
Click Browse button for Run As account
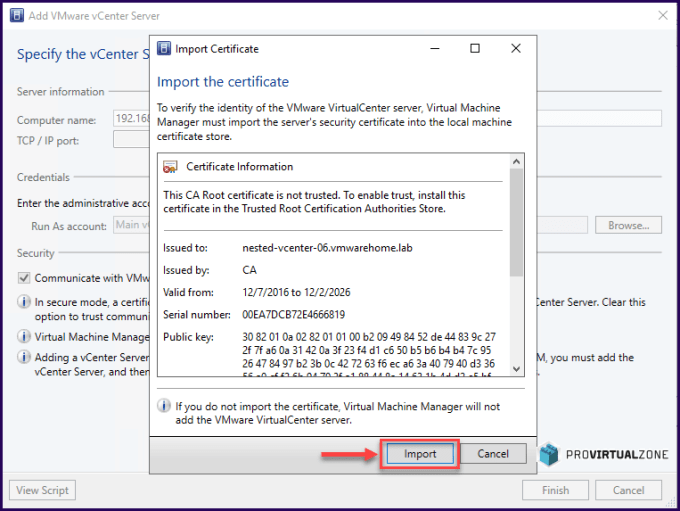(628, 226)
